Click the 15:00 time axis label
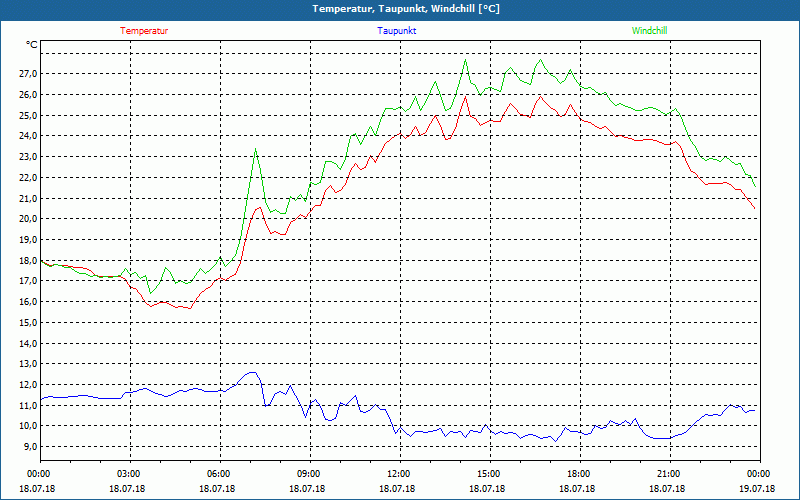 [x=487, y=474]
